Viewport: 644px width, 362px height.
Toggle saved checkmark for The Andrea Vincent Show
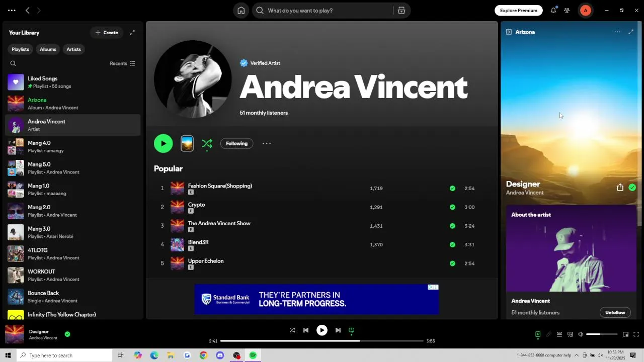pyautogui.click(x=452, y=226)
